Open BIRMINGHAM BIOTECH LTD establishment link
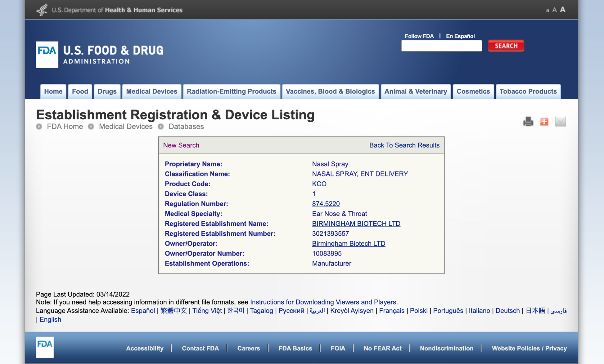Screen dimensions: 604x364 tap(356, 224)
